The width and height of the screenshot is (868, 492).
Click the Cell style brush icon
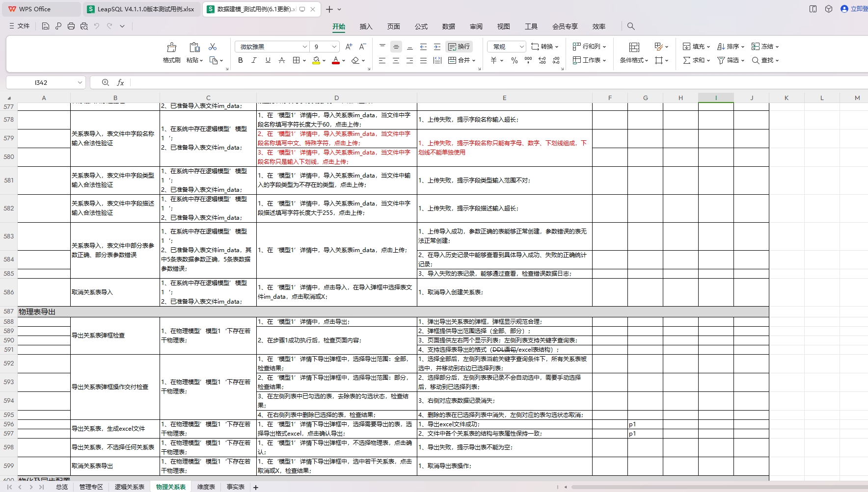(659, 47)
